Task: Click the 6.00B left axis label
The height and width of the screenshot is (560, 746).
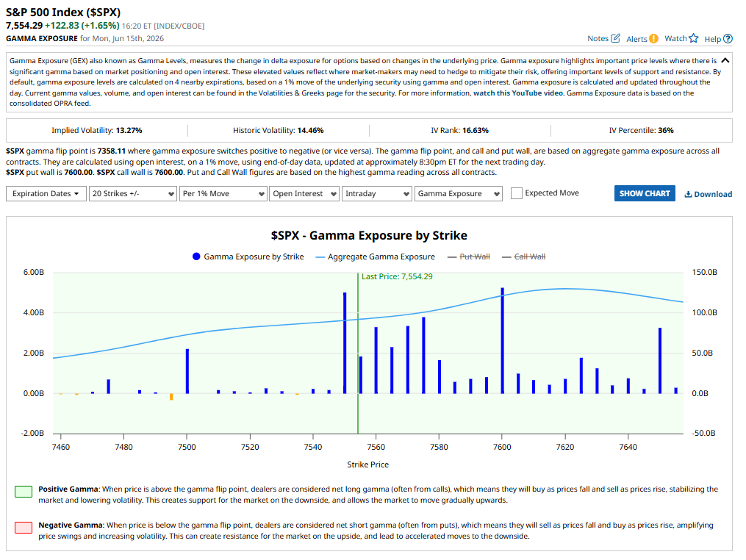Action: pyautogui.click(x=33, y=272)
